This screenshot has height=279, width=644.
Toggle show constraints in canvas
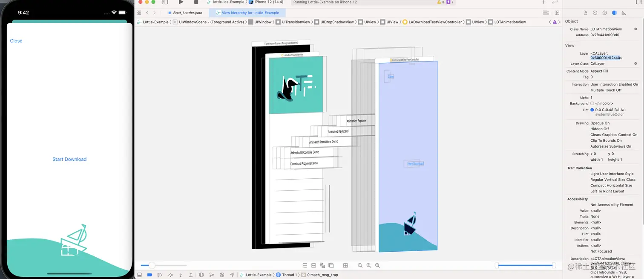[313, 265]
